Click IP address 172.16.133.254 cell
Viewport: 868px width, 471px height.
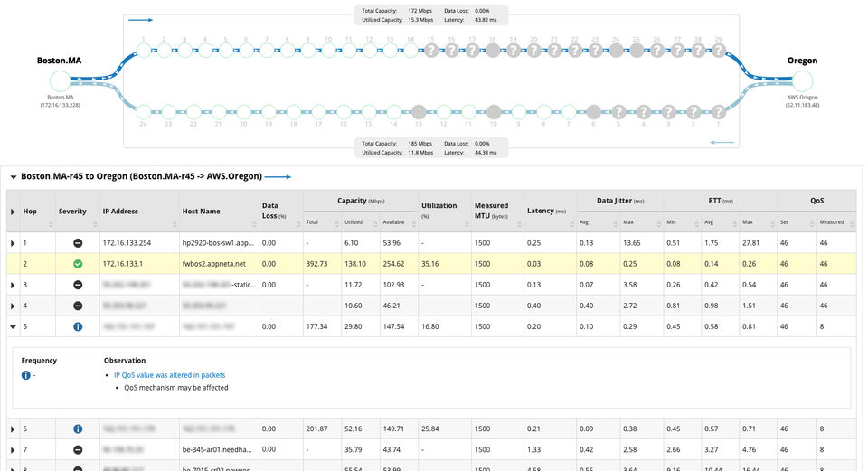pyautogui.click(x=127, y=243)
